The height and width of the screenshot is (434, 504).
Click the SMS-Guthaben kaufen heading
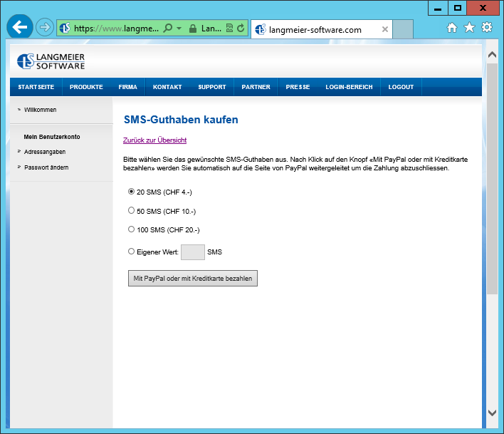tap(181, 120)
